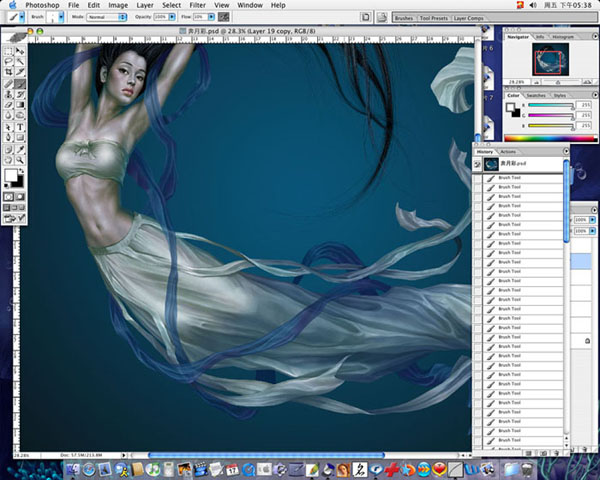The height and width of the screenshot is (480, 600).
Task: Open the Filter menu
Action: point(198,5)
